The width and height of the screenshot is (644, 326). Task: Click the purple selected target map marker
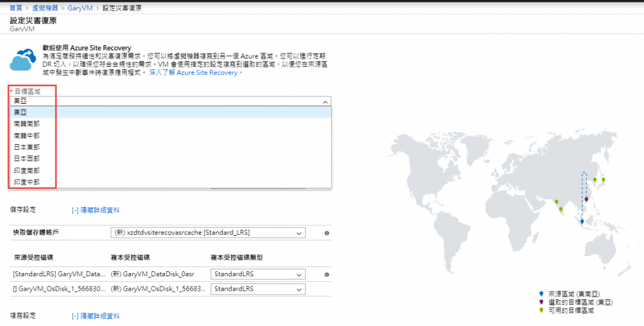(587, 200)
